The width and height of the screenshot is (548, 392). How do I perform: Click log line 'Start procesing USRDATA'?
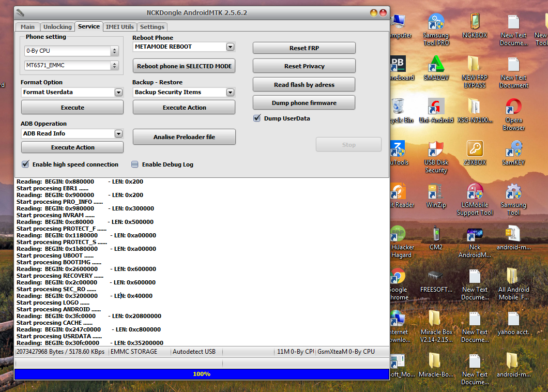coord(59,336)
